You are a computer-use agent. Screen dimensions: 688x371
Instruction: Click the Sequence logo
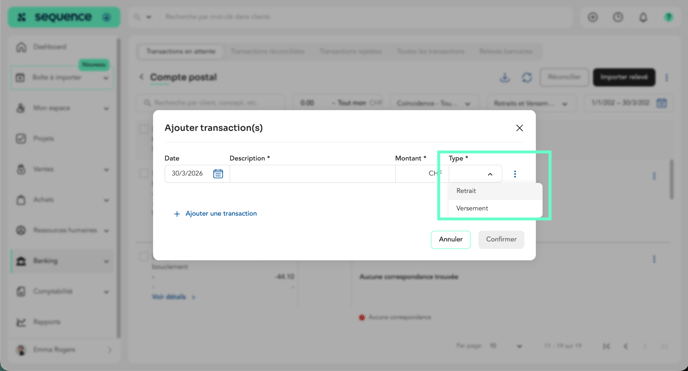tap(64, 17)
